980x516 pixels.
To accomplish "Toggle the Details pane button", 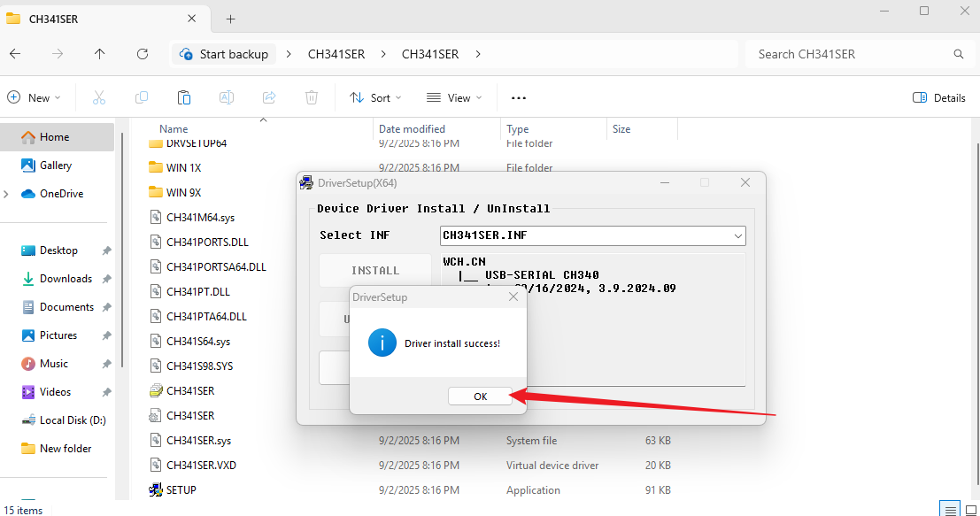I will [x=938, y=97].
